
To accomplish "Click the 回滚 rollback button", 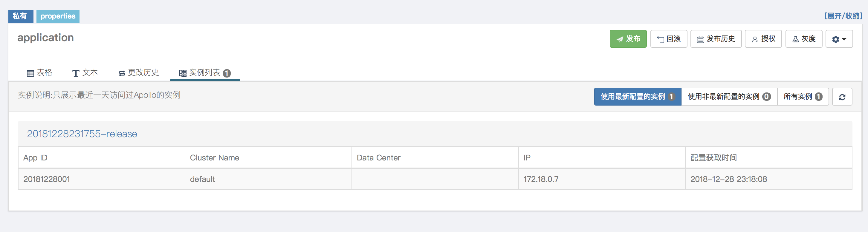I will point(669,39).
